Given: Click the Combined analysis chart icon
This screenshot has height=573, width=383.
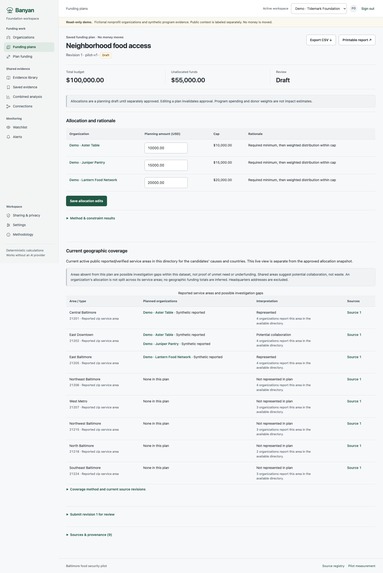Looking at the screenshot, I should tap(8, 96).
